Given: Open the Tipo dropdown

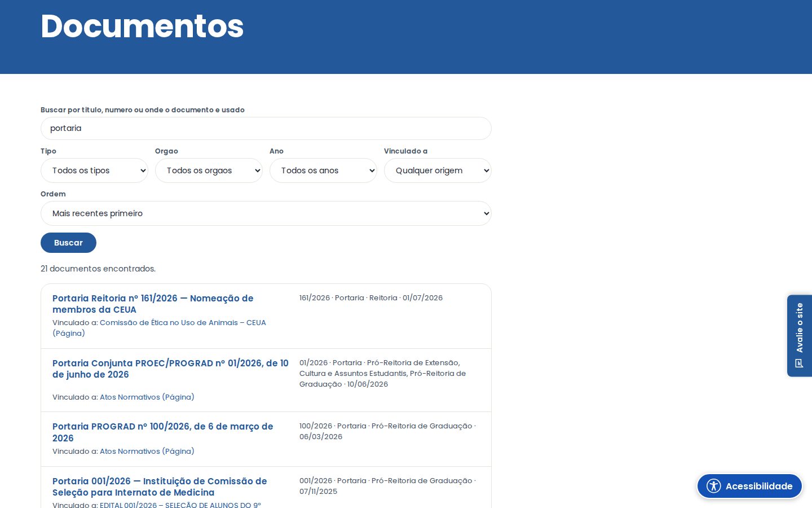Looking at the screenshot, I should (x=94, y=170).
